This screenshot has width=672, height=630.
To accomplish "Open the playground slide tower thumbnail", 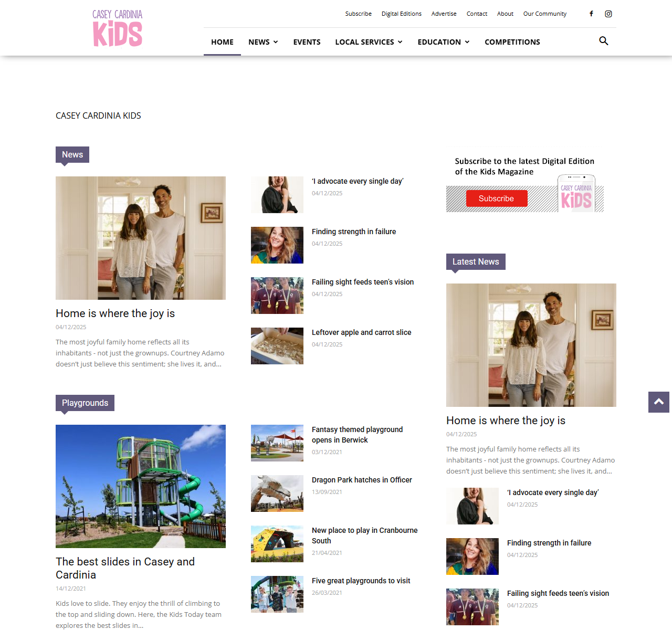I will (x=141, y=486).
